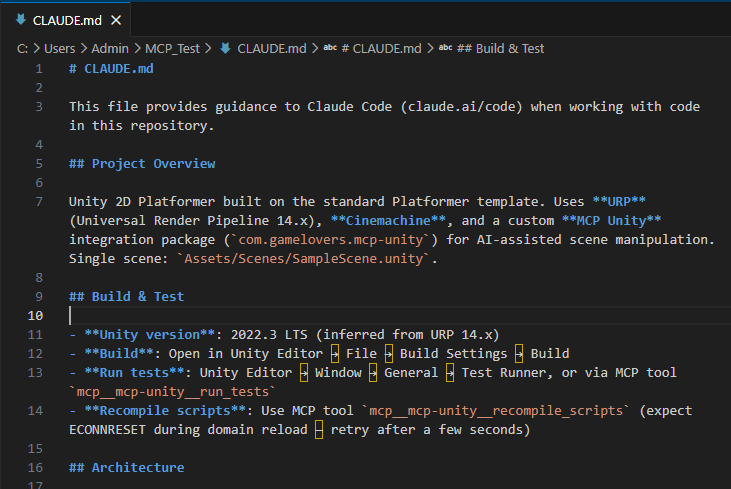Click 'mcp__mcp-unity__run_tests' inline code

(x=172, y=392)
